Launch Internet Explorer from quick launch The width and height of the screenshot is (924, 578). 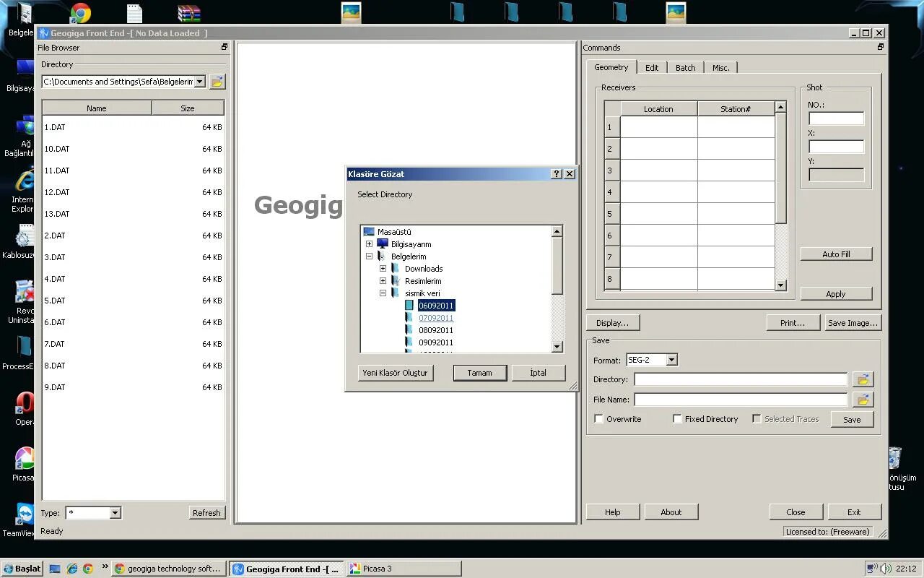click(71, 569)
